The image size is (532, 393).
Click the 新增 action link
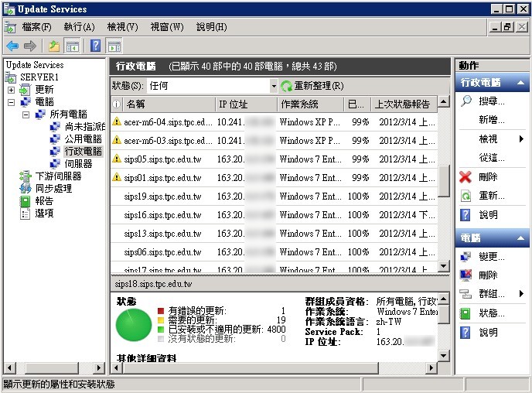coord(491,120)
